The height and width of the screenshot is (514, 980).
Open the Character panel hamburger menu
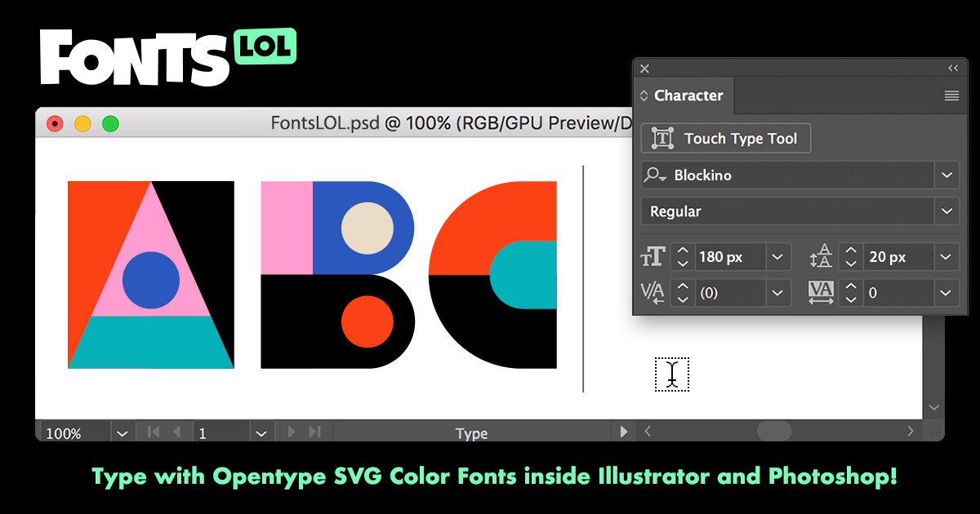click(951, 95)
